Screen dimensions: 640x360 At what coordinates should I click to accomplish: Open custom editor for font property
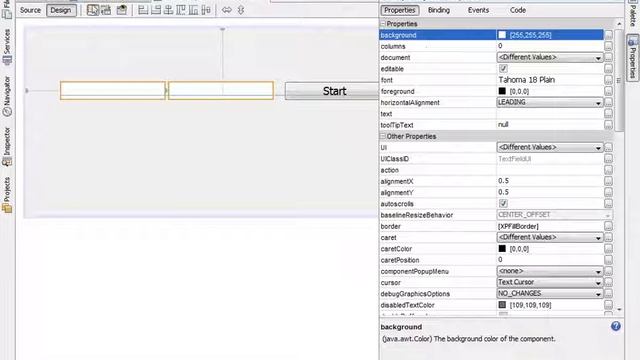coord(608,80)
